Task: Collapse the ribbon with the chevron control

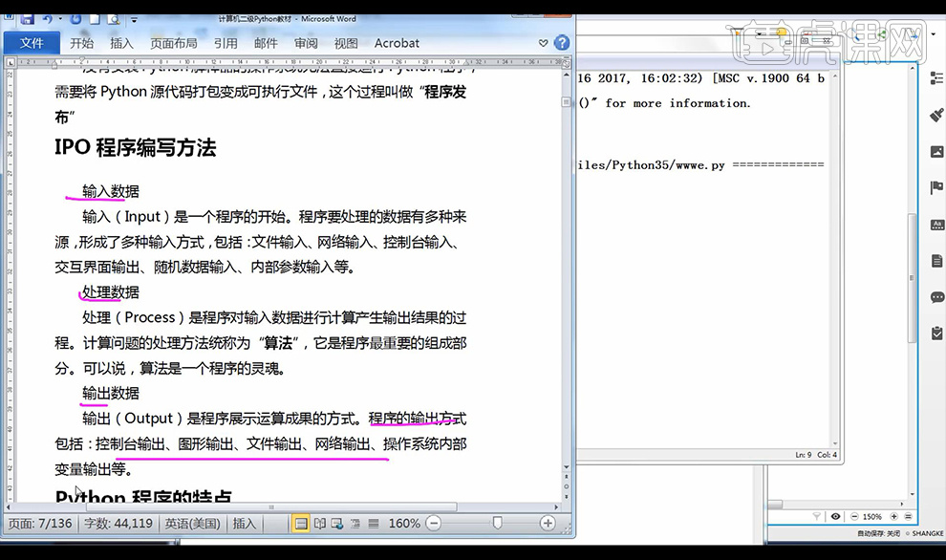Action: pos(543,42)
